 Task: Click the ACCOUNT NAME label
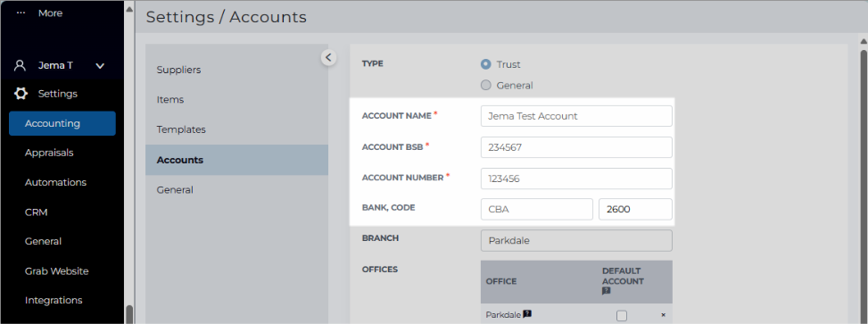(x=396, y=116)
